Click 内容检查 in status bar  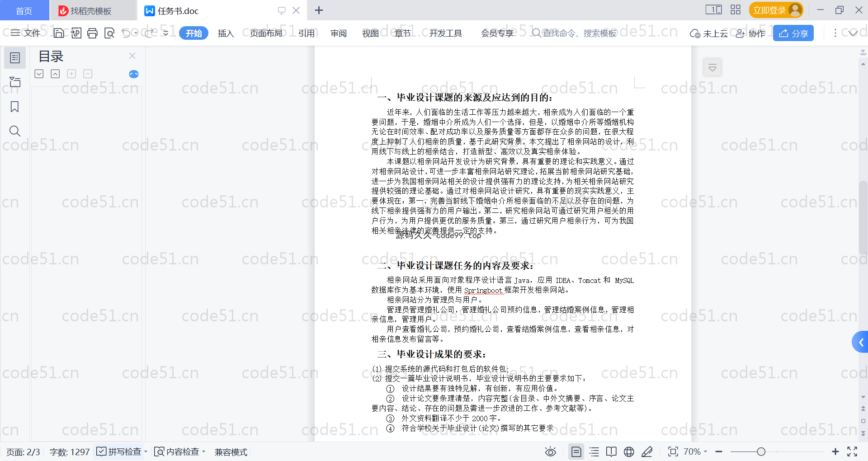click(x=177, y=452)
